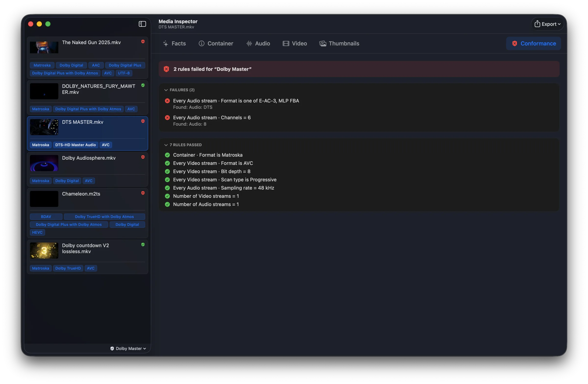This screenshot has height=384, width=588.
Task: Select the Chameleon.m2ts file name
Action: click(81, 194)
